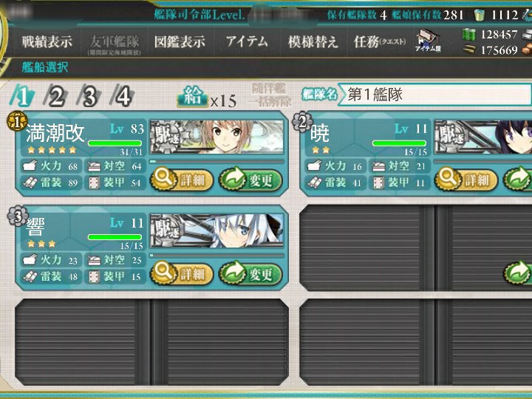
Task: Click the ammo resource icon
Action: point(470,50)
